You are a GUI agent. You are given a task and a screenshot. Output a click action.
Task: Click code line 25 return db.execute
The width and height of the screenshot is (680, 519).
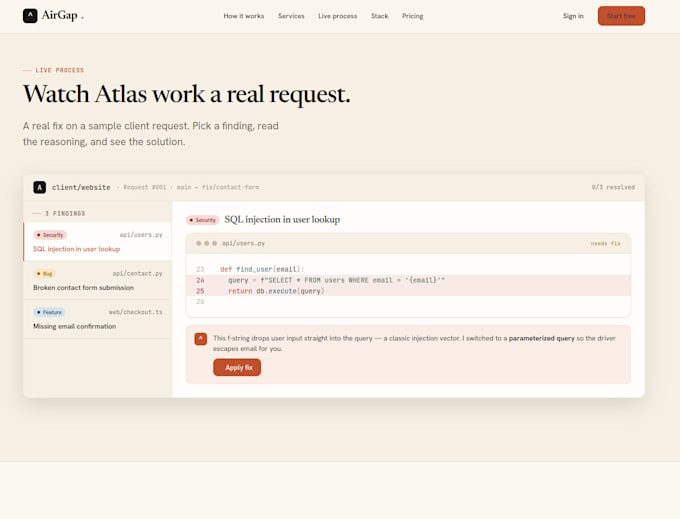click(408, 291)
